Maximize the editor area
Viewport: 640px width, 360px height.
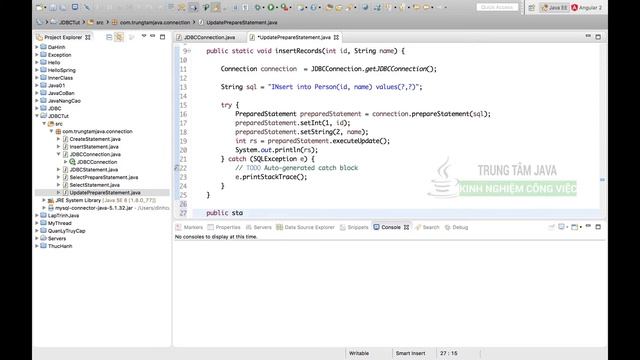tap(598, 37)
